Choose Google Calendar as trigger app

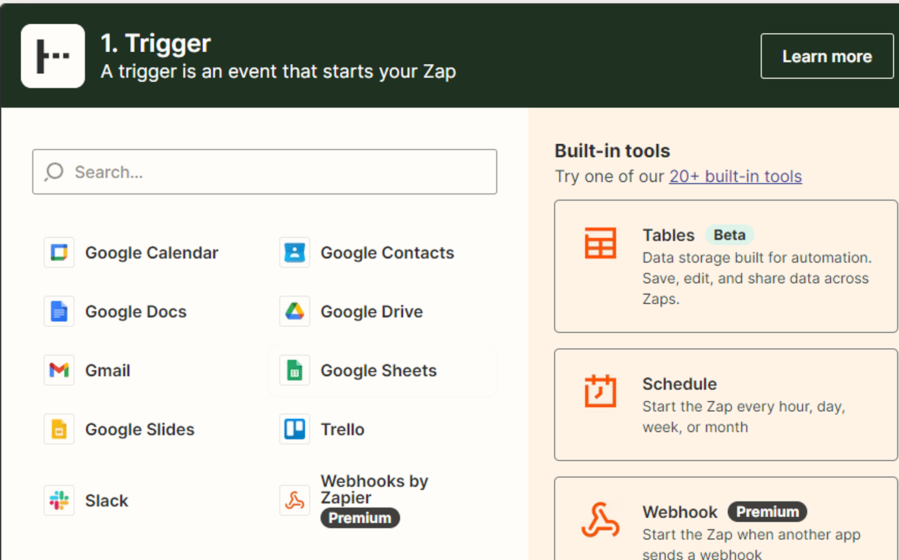pyautogui.click(x=151, y=253)
